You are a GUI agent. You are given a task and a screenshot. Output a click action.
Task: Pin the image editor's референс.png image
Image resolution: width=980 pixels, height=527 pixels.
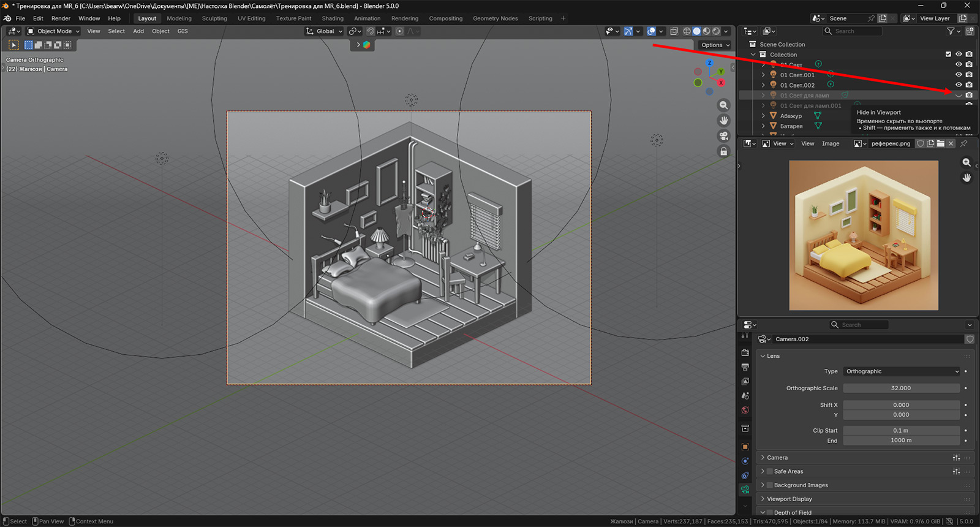963,143
